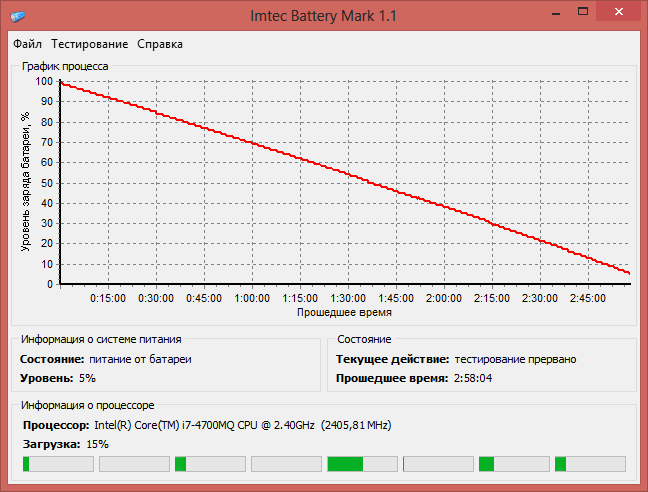Click the text 'питание от батареи'

[x=140, y=359]
